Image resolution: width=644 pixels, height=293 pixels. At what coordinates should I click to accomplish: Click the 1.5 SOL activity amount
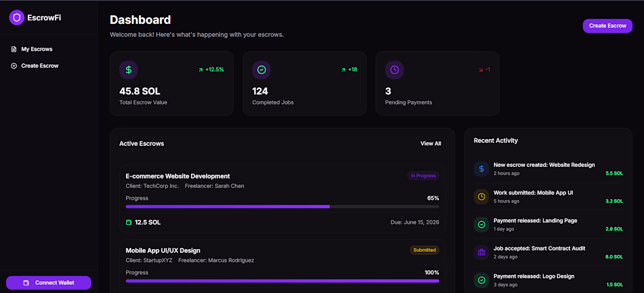(x=614, y=285)
